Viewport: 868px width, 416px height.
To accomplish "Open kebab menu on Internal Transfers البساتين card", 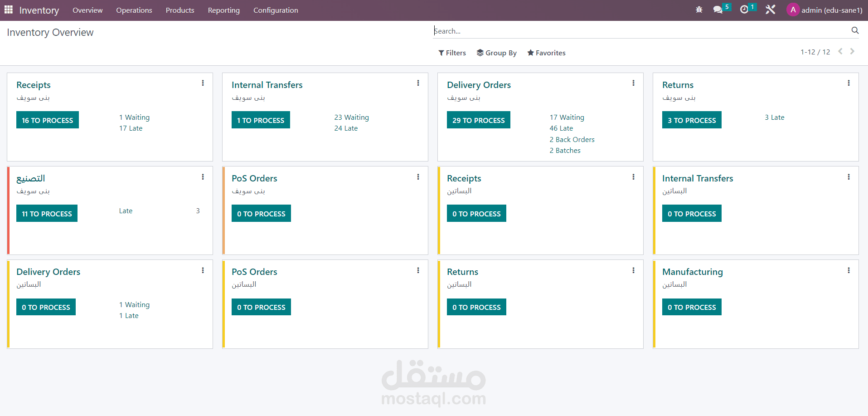I will pyautogui.click(x=849, y=177).
